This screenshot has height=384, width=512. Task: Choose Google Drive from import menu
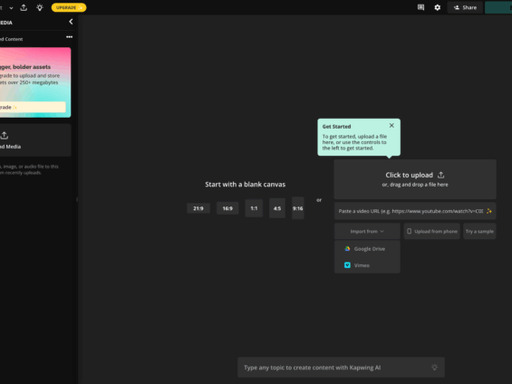click(367, 249)
